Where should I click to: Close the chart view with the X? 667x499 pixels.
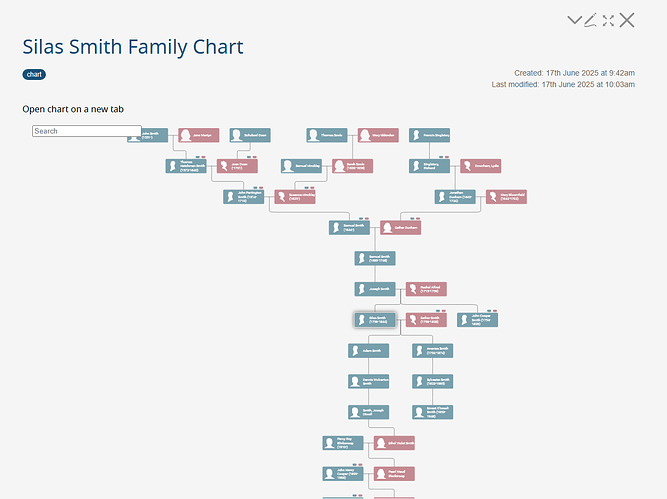[627, 20]
